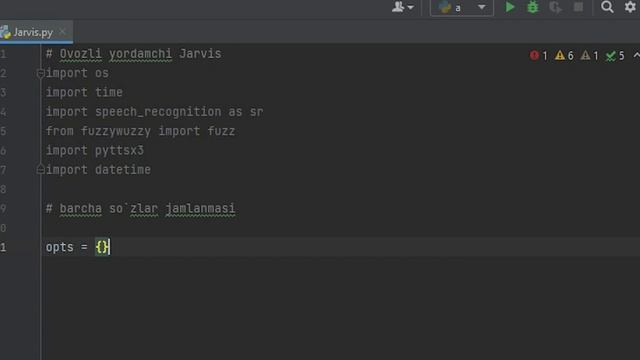Click the line 'import os'
Image resolution: width=640 pixels, height=360 pixels.
coord(77,73)
